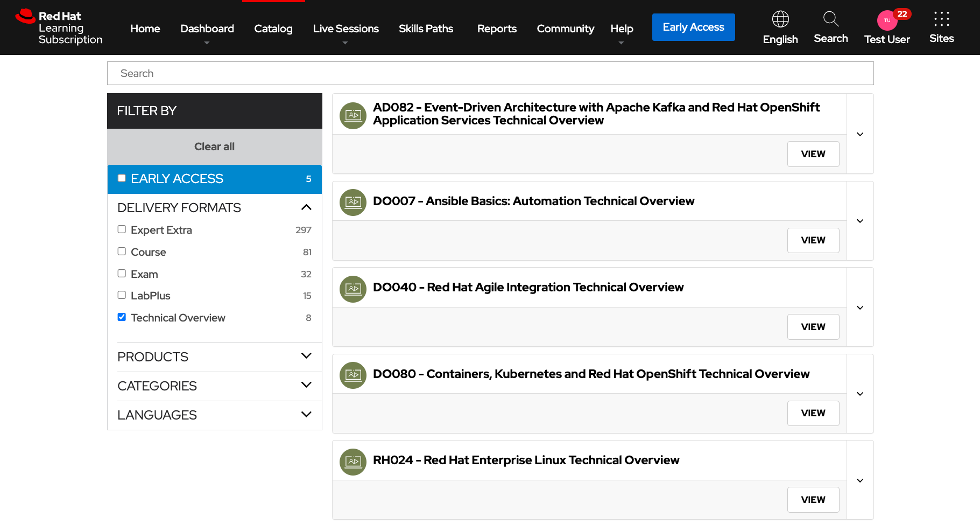This screenshot has height=524, width=980.
Task: Open the Test User profile avatar
Action: [887, 20]
